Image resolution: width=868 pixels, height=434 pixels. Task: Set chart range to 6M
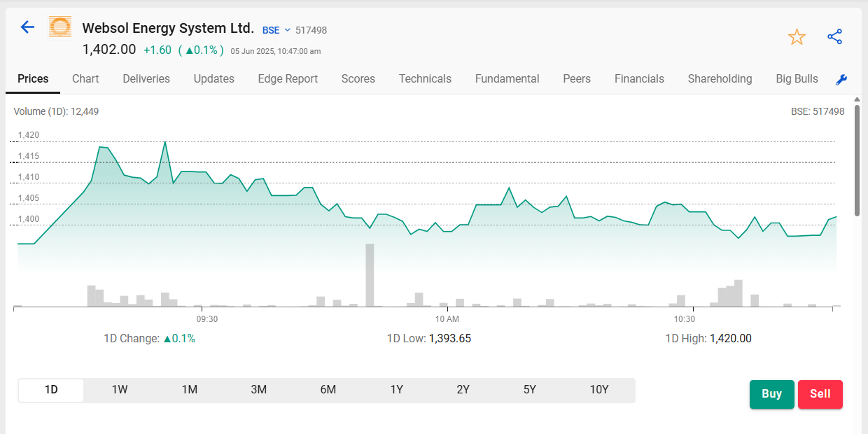click(328, 390)
